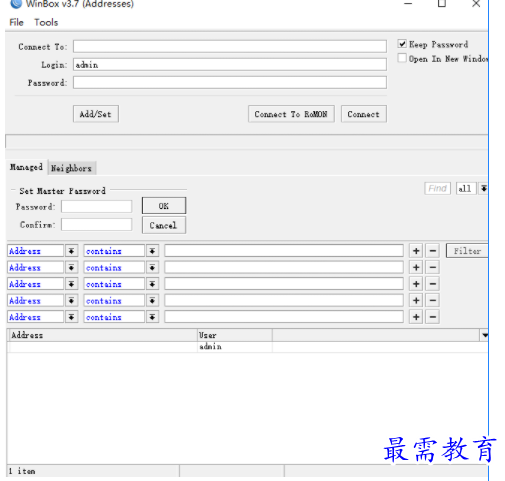Add filter with first row plus icon
The image size is (505, 481).
[x=416, y=251]
